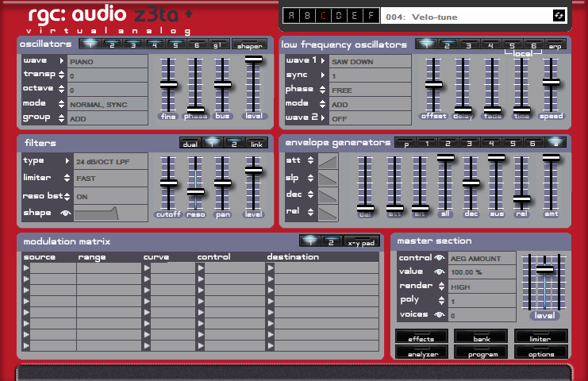Step the oscillator octave value

click(x=62, y=89)
